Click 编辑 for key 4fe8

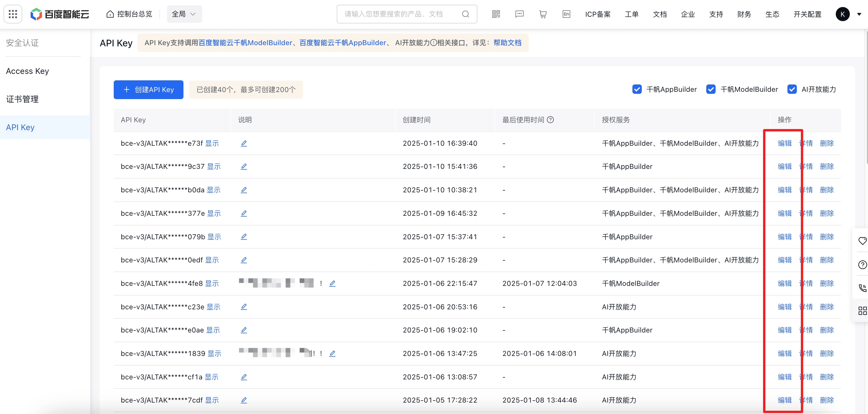point(784,284)
